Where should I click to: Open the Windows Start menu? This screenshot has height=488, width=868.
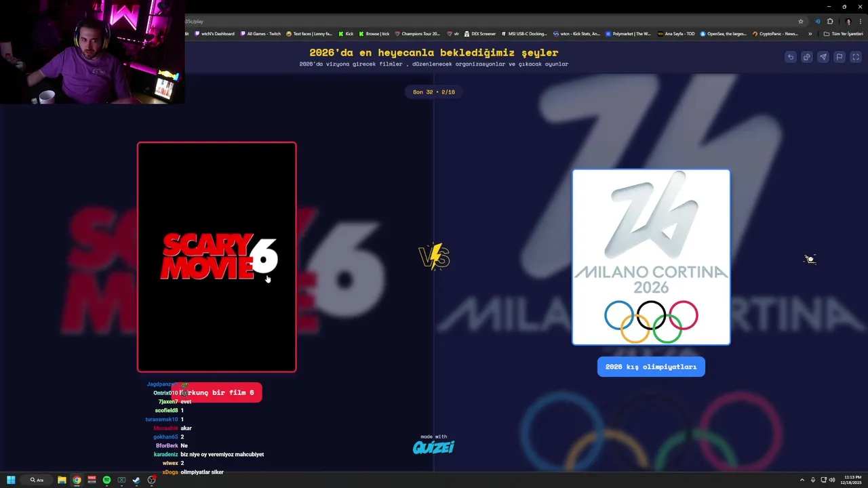click(x=11, y=480)
